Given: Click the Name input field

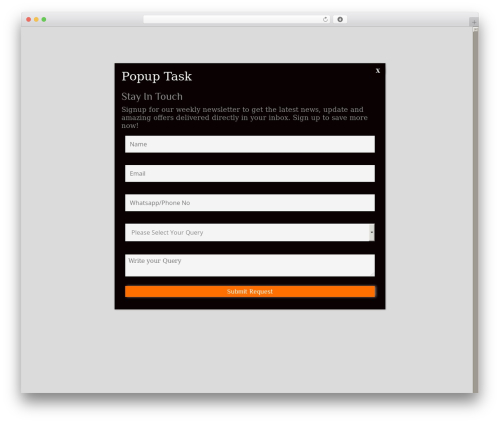Looking at the screenshot, I should 250,144.
